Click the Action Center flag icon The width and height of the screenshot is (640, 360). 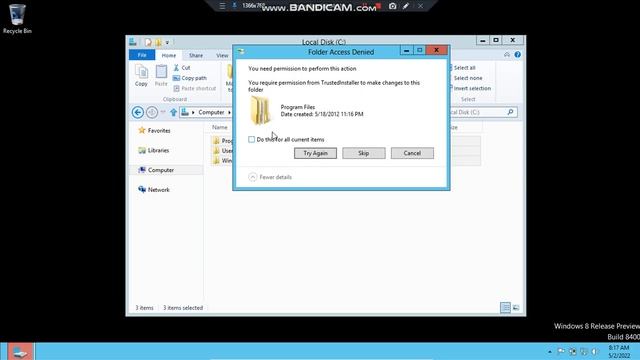point(561,351)
